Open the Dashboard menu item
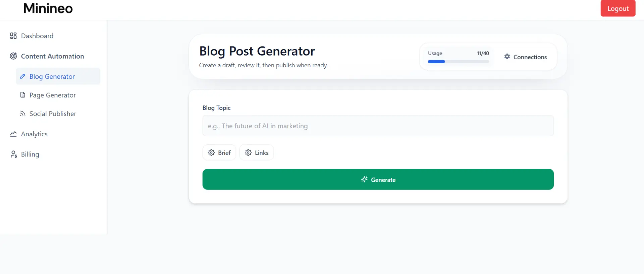 coord(37,36)
